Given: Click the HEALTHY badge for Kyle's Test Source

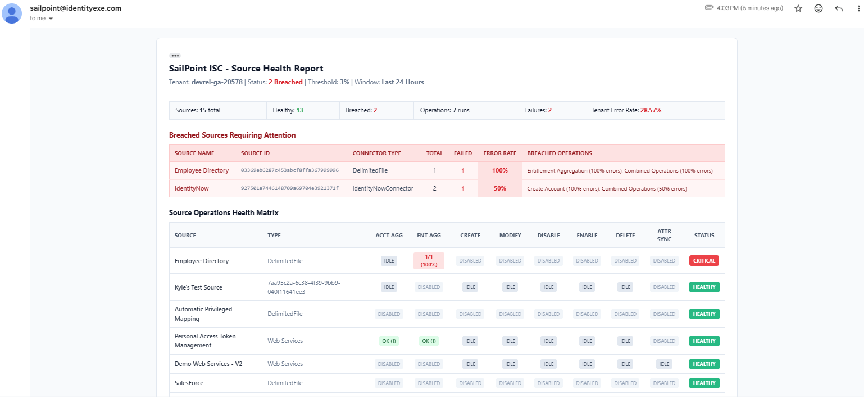Looking at the screenshot, I should point(705,287).
